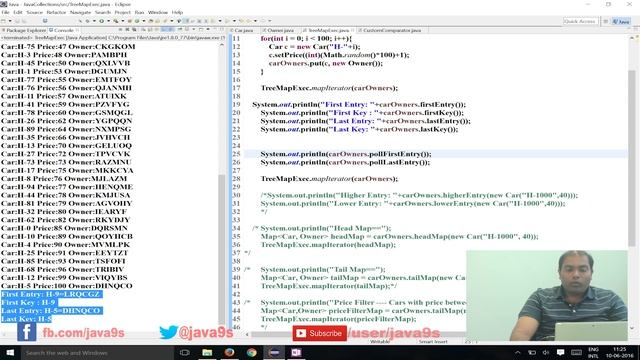Expand the Run dropdown arrow

(109, 21)
